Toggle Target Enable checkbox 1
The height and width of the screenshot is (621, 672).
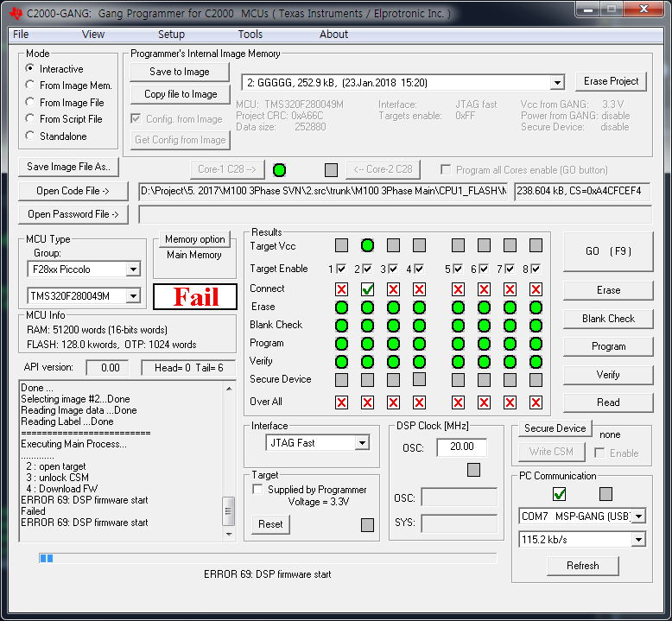[341, 269]
